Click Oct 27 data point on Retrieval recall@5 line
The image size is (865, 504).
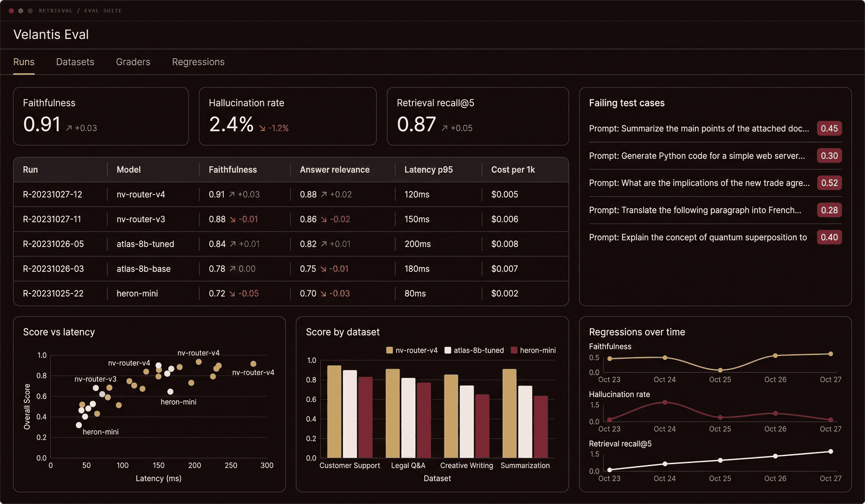[830, 452]
